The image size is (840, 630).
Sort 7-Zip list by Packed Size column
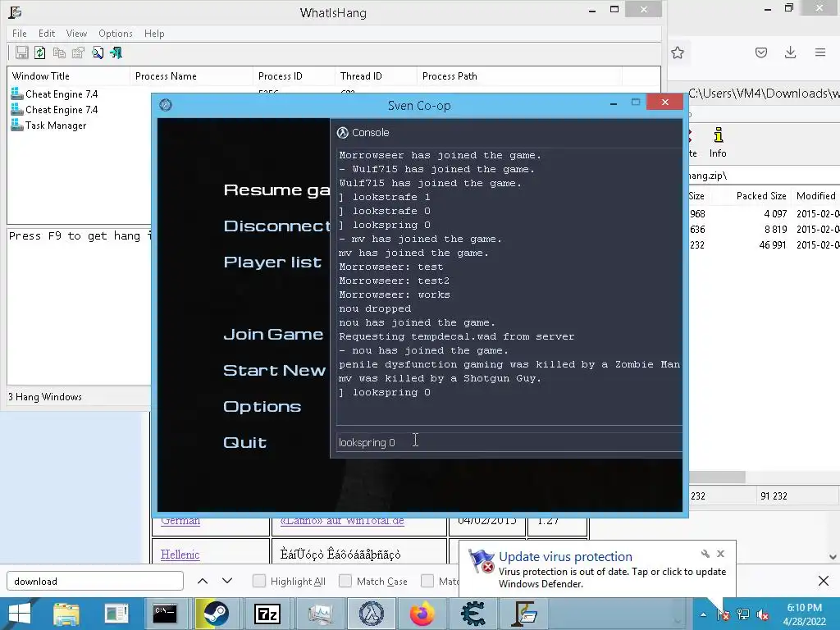(760, 196)
